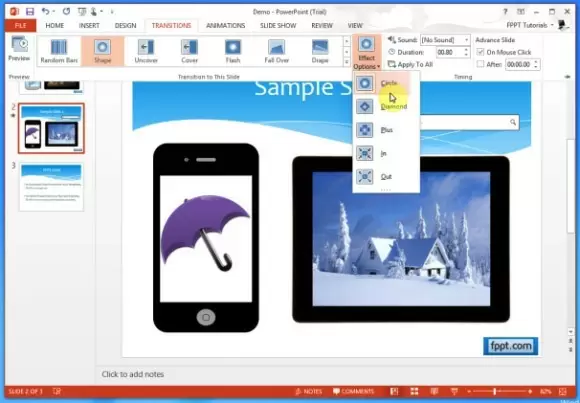Screen dimensions: 580x403
Task: Choose the Out effect option
Action: pyautogui.click(x=386, y=177)
